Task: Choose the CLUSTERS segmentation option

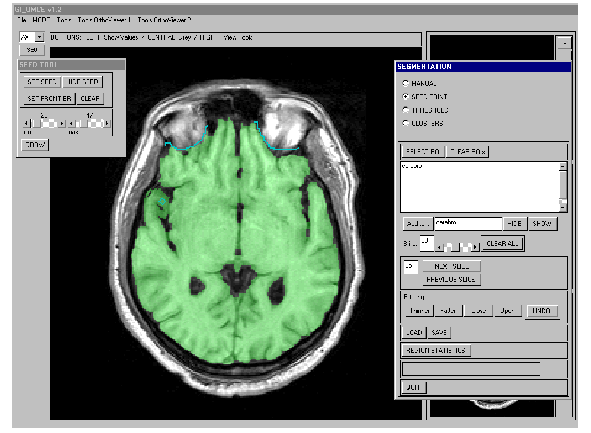Action: point(406,123)
